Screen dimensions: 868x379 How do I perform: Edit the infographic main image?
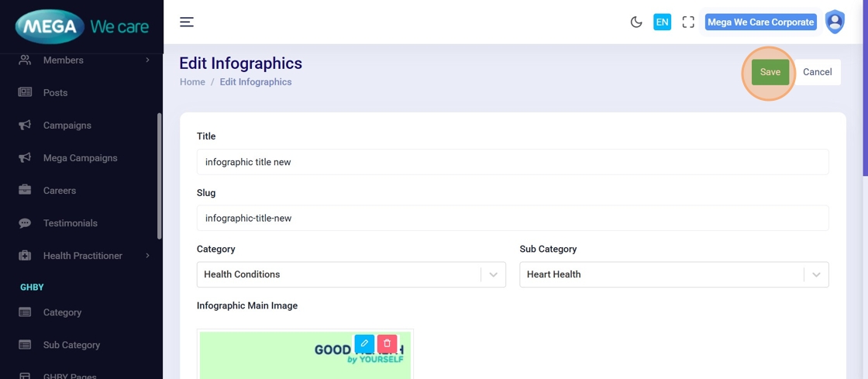[x=364, y=343]
